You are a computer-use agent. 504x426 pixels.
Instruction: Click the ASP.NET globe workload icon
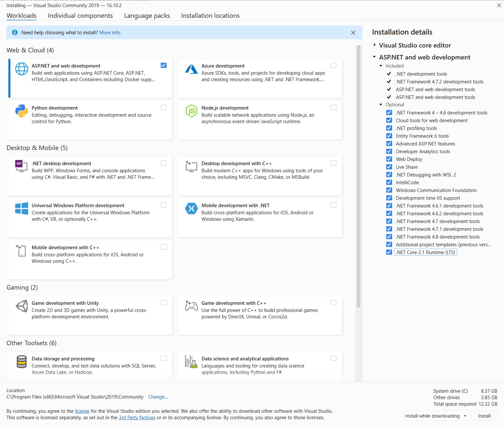point(22,69)
